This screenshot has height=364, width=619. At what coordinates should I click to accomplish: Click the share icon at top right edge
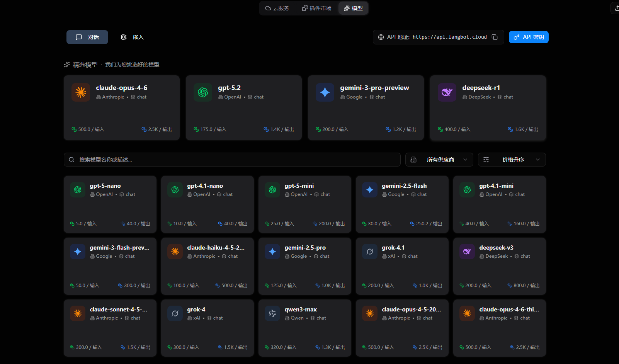[617, 8]
